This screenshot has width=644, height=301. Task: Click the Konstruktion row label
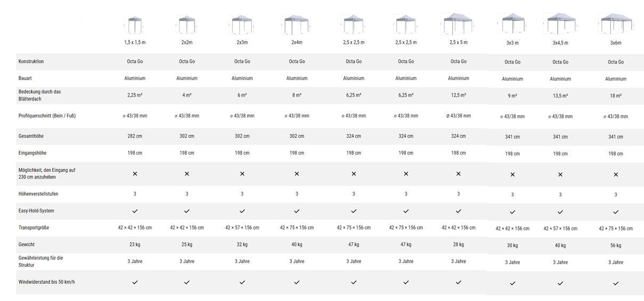tap(31, 61)
